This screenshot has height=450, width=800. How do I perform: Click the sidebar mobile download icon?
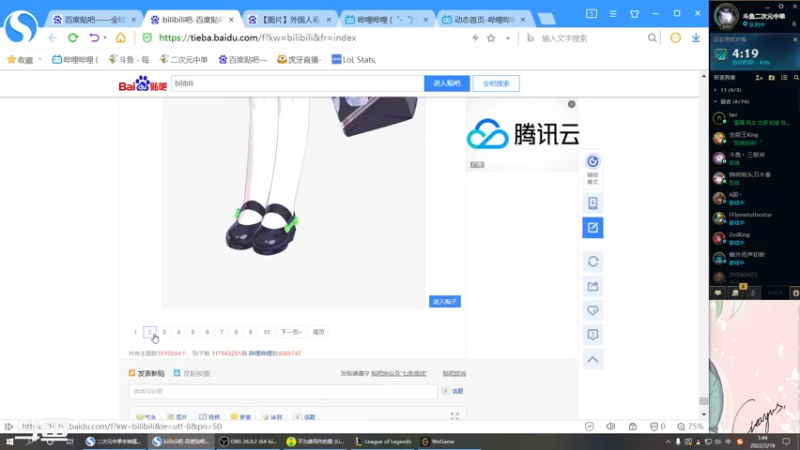coord(592,203)
